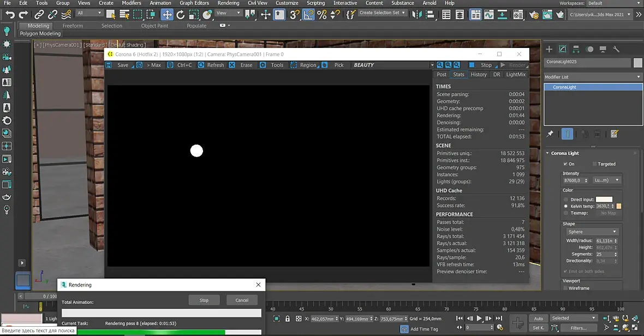This screenshot has height=336, width=644.
Task: Click the Undo arrow icon
Action: point(10,15)
